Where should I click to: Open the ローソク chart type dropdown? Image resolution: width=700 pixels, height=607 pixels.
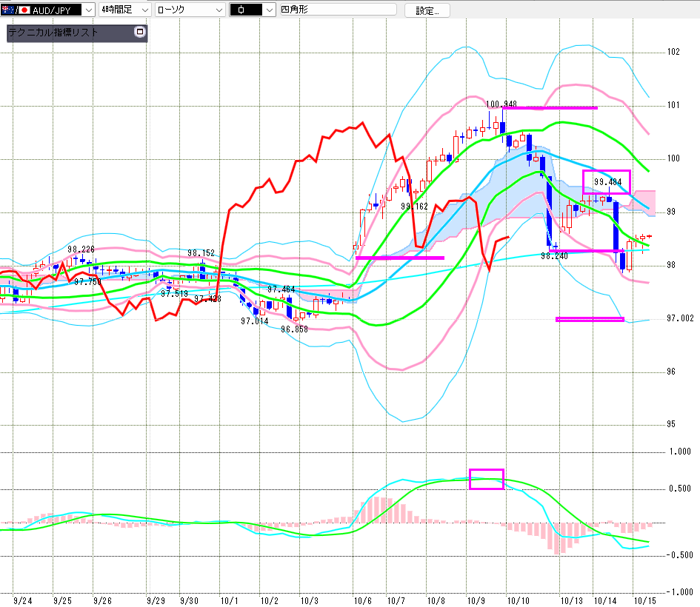pos(219,10)
